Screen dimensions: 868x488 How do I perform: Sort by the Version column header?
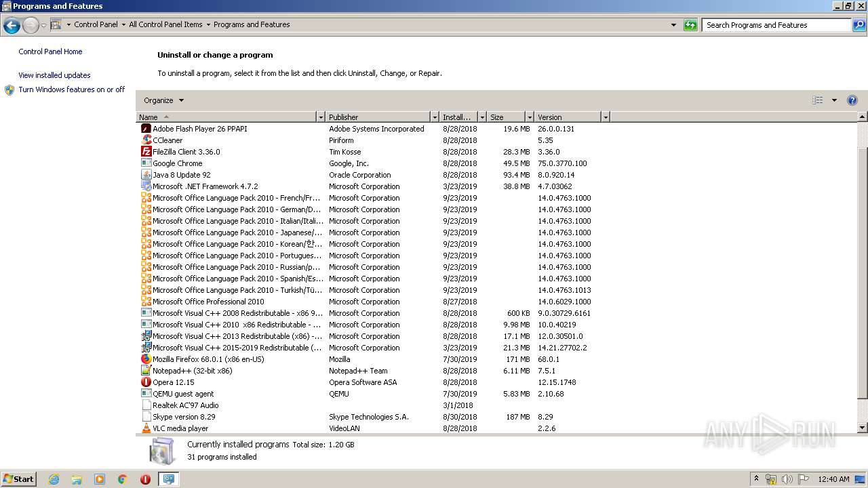point(568,117)
